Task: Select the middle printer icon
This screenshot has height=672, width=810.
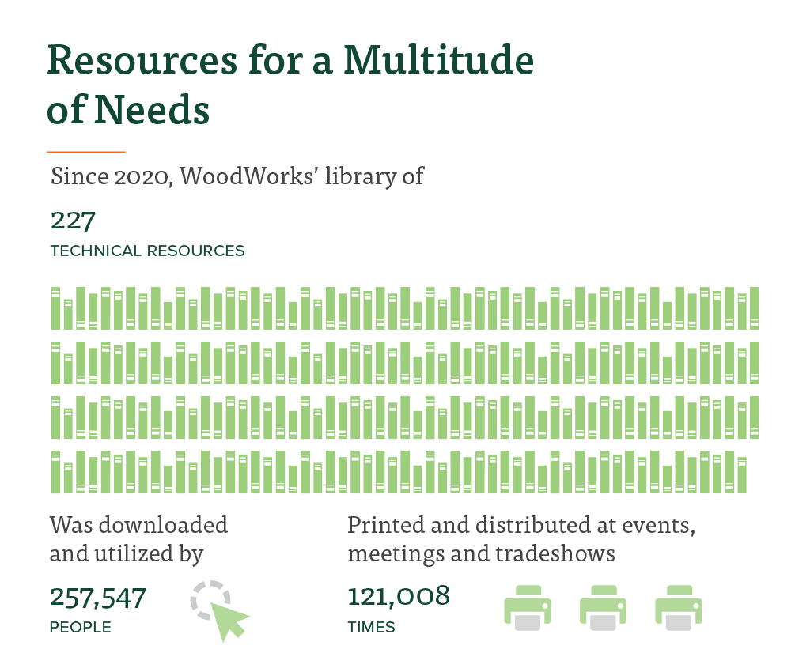Action: [x=603, y=608]
